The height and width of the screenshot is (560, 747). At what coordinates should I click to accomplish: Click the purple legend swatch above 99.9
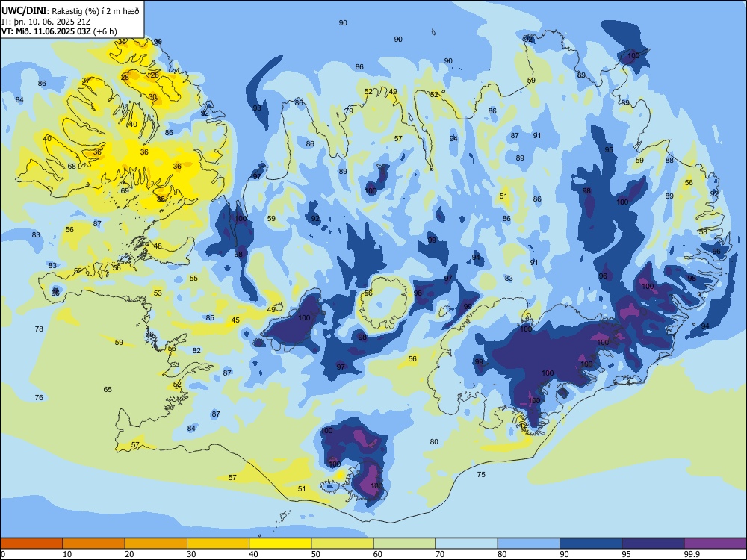pos(715,544)
